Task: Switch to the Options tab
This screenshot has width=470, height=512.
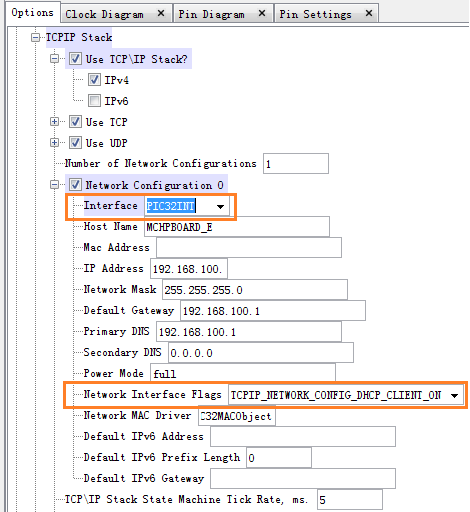Action: pyautogui.click(x=32, y=13)
